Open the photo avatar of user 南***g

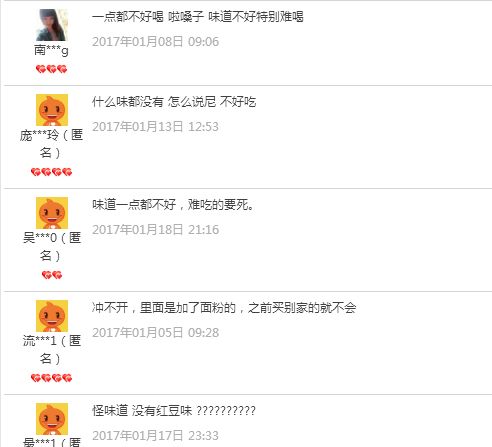point(52,25)
